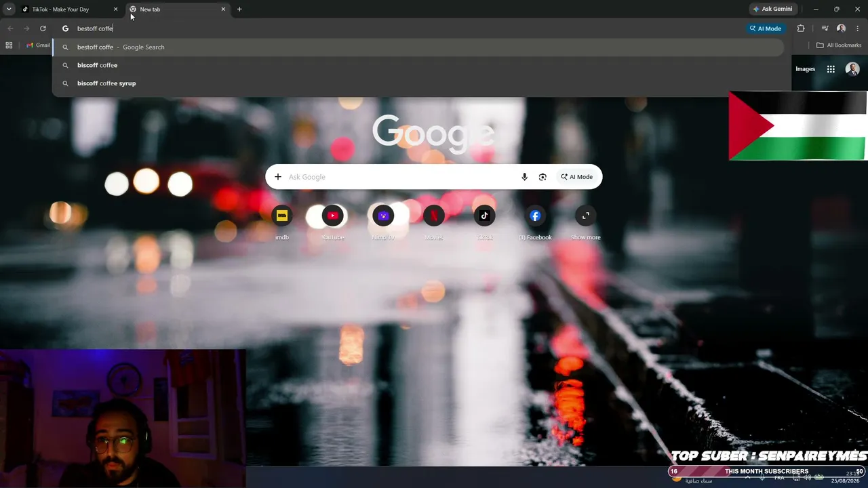This screenshot has height=488, width=868.
Task: Go back with the back arrow
Action: [x=10, y=28]
